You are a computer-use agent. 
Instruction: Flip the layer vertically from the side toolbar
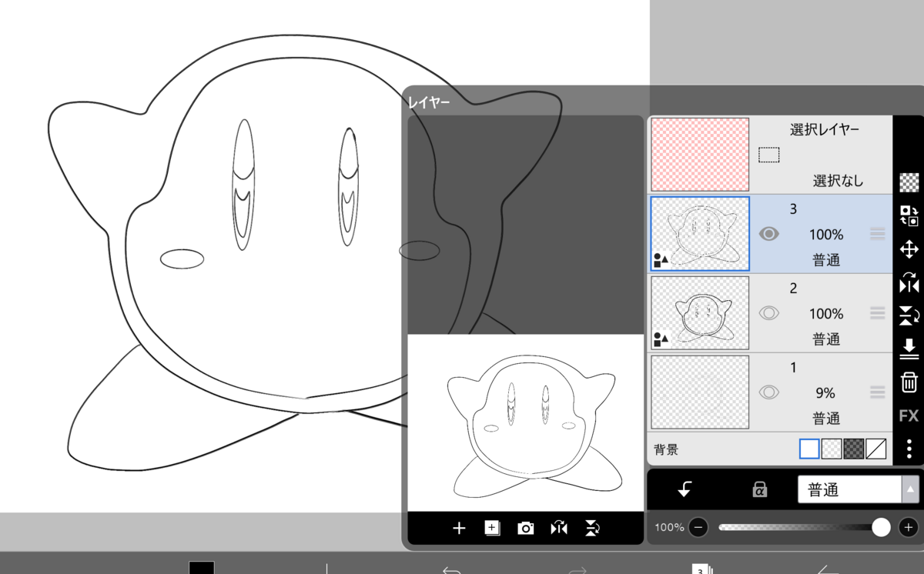[909, 315]
